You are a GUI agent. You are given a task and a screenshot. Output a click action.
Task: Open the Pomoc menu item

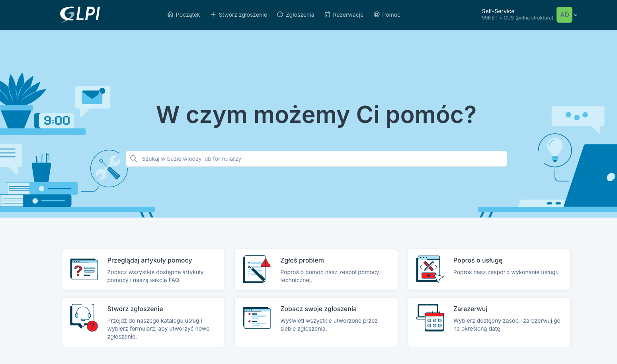click(x=391, y=15)
